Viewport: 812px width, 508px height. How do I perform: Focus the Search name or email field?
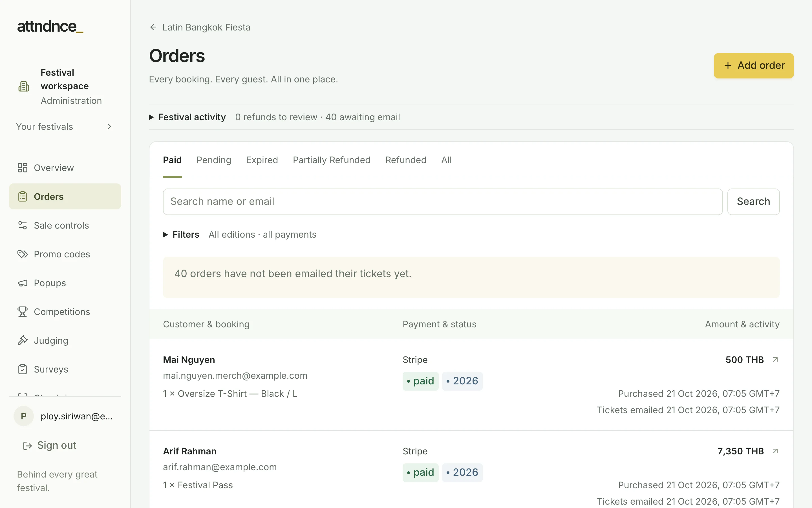(443, 202)
